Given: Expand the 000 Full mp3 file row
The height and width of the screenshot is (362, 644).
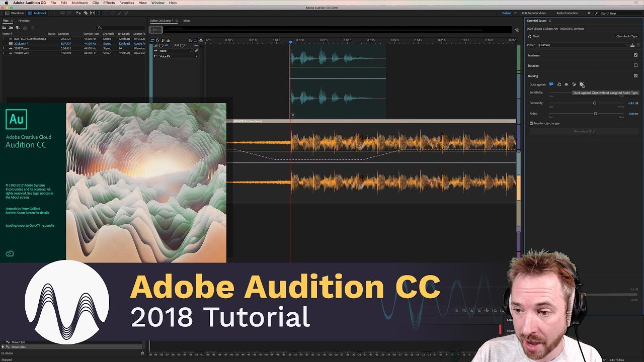Looking at the screenshot, I should click(x=4, y=39).
